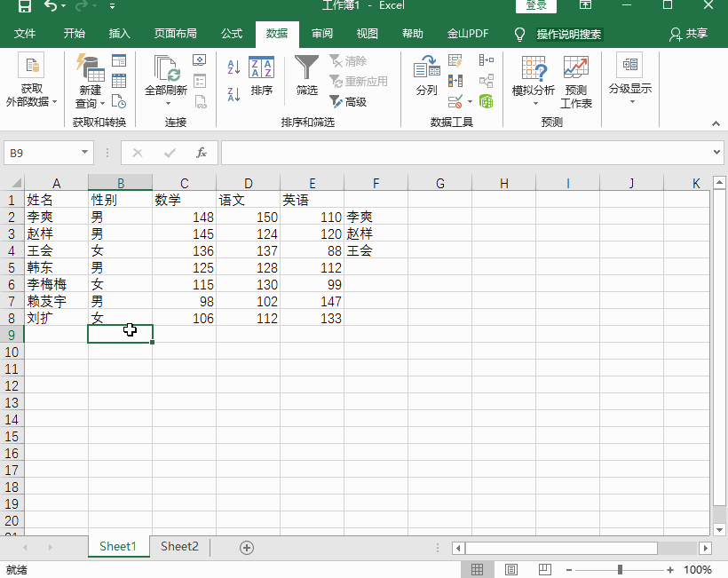Click the Sign in (登录) button
Image resolution: width=728 pixels, height=578 pixels.
536,6
